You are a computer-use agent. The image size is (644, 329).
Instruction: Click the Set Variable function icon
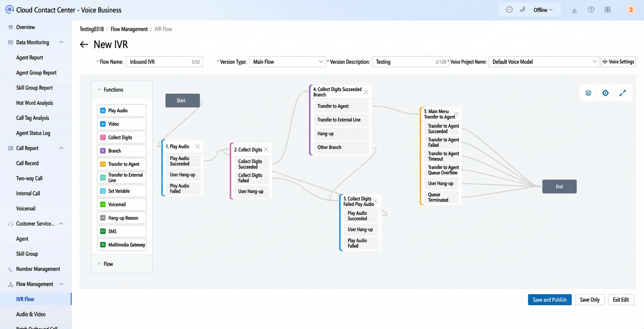(103, 191)
